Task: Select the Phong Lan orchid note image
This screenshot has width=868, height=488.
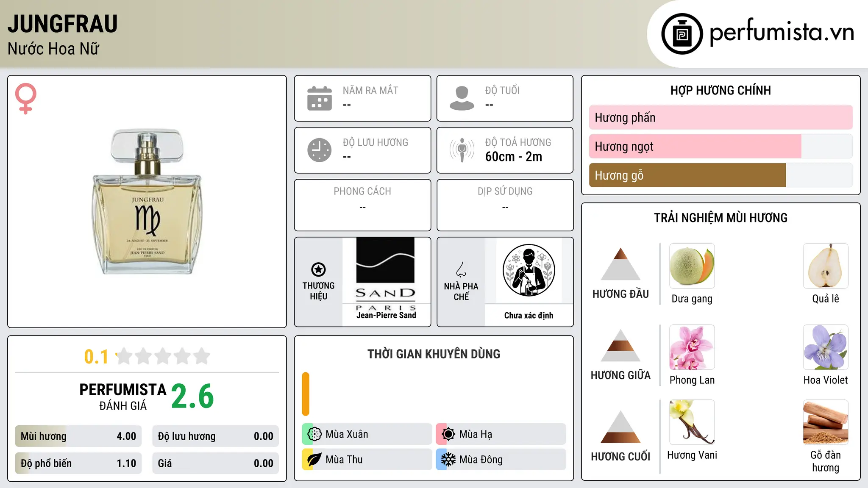Action: [x=692, y=347]
